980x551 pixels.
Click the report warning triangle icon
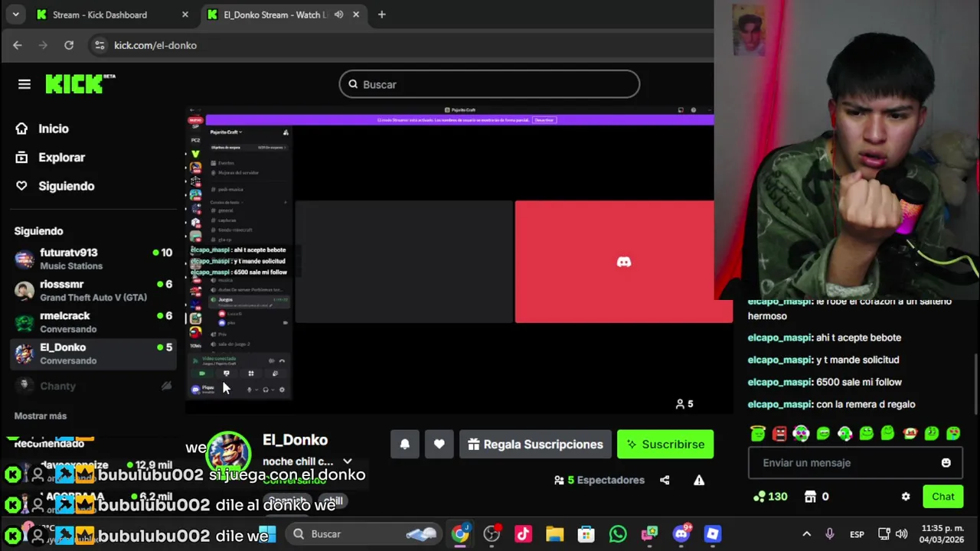point(699,480)
